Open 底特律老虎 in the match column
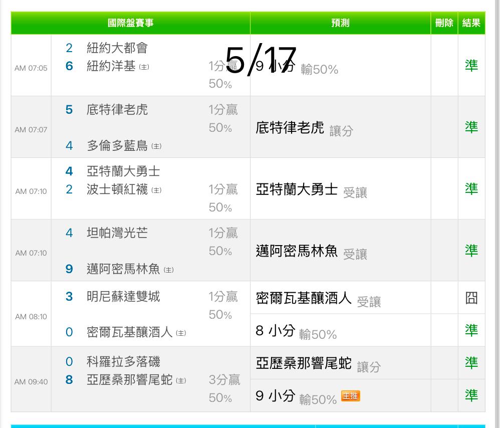This screenshot has width=504, height=428. pos(117,110)
